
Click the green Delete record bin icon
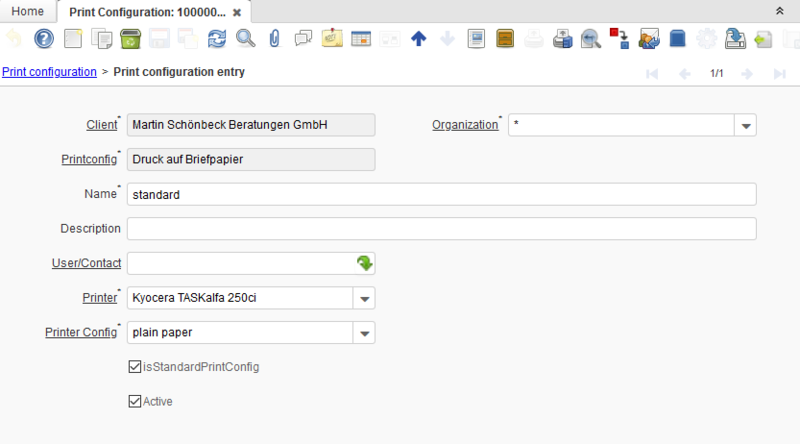point(129,39)
